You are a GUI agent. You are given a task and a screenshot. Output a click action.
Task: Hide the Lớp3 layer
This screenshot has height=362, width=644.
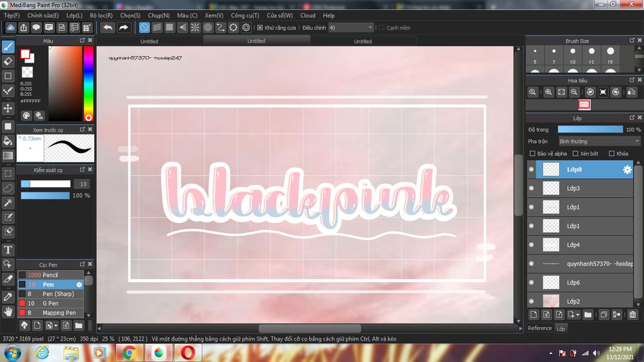[531, 188]
